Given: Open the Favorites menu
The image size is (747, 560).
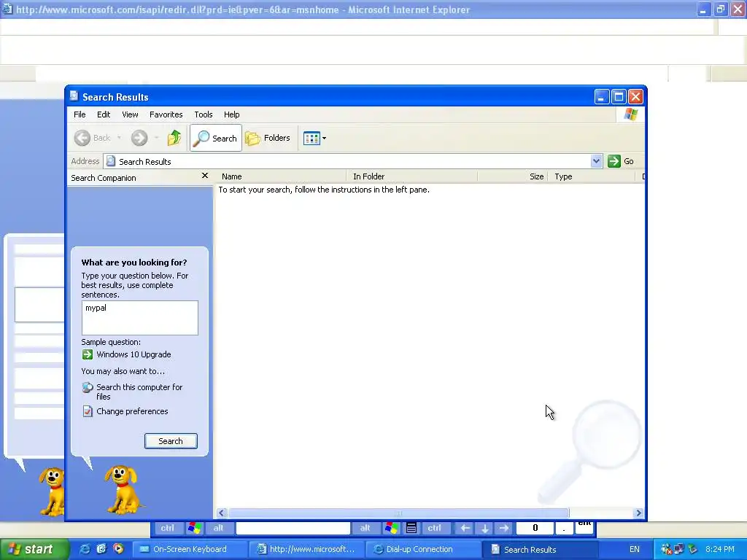Looking at the screenshot, I should point(166,114).
